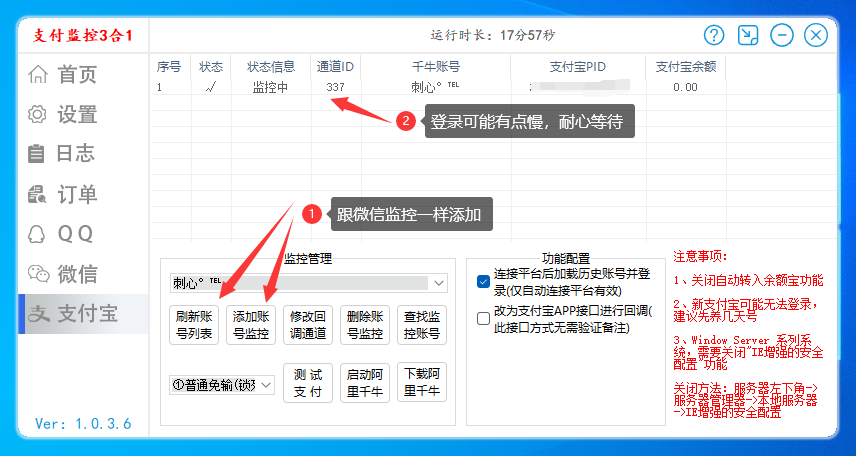
Task: Close the app with the X icon
Action: coord(816,36)
